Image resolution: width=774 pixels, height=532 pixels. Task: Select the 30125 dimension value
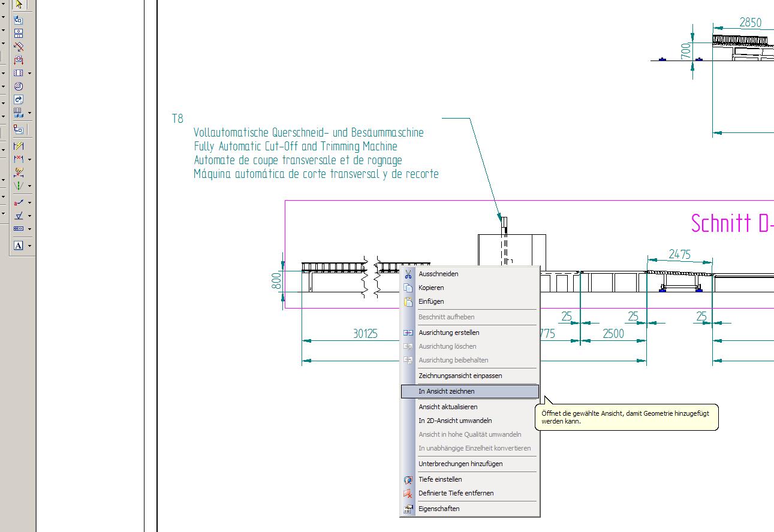(365, 334)
